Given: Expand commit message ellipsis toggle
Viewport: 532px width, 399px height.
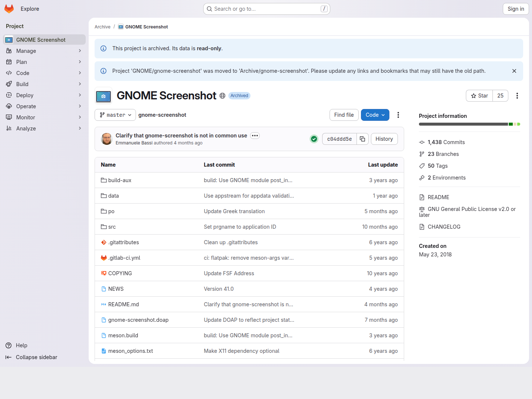Looking at the screenshot, I should click(255, 136).
